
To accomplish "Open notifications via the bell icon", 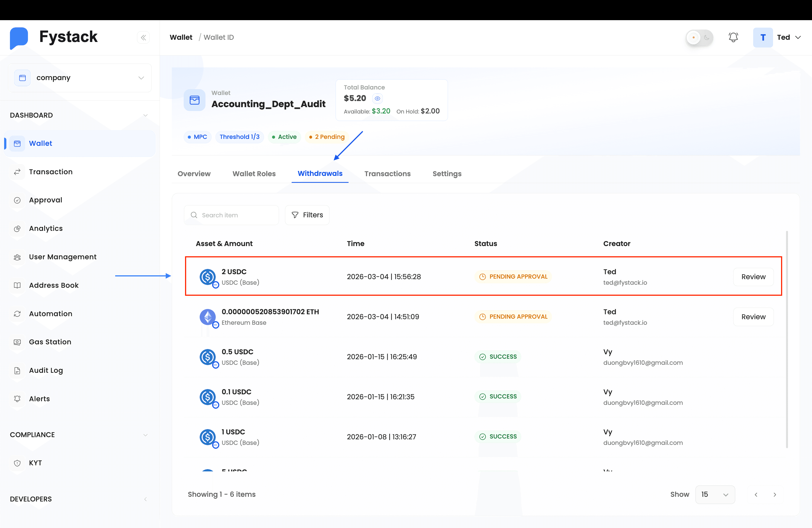I will [733, 37].
